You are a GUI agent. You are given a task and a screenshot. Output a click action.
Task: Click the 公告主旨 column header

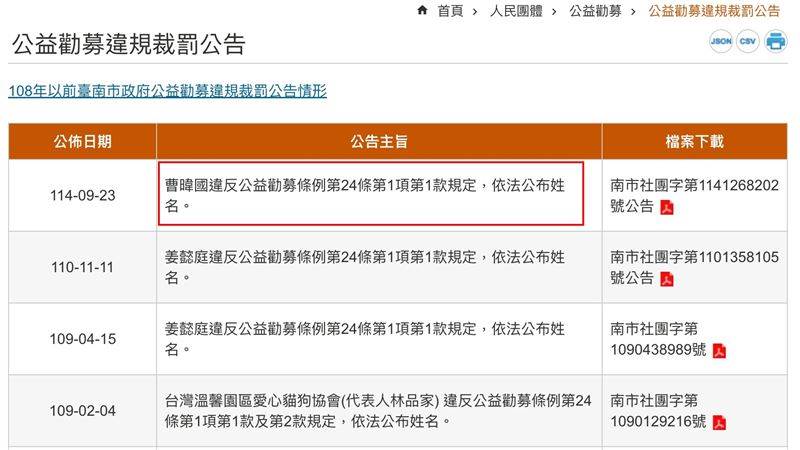[379, 142]
